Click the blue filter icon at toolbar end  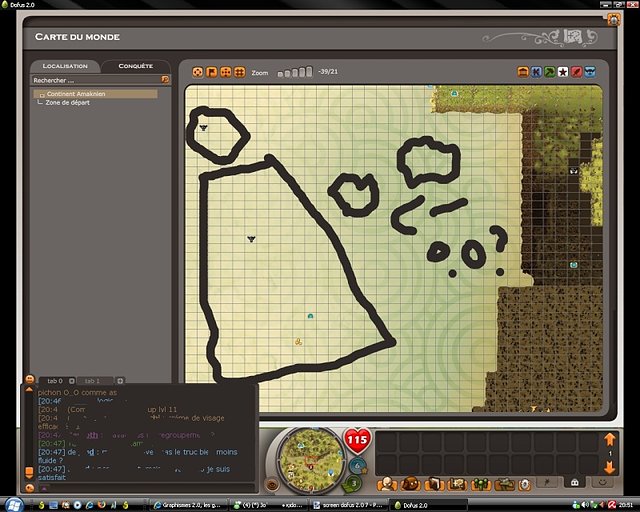590,72
